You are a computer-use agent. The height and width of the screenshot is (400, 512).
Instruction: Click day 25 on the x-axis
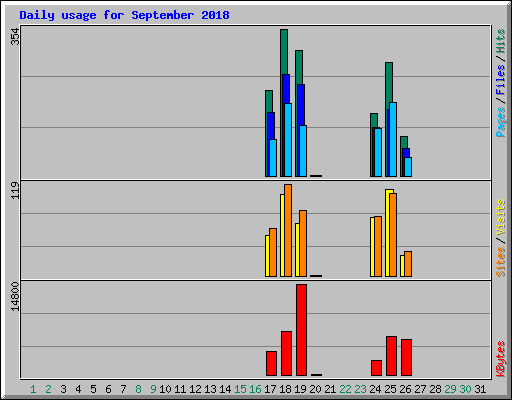(390, 389)
